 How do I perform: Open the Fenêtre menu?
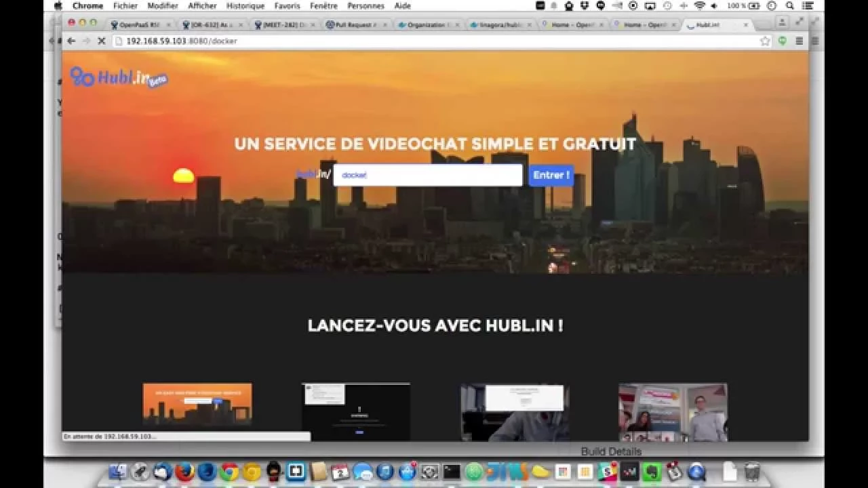tap(323, 5)
